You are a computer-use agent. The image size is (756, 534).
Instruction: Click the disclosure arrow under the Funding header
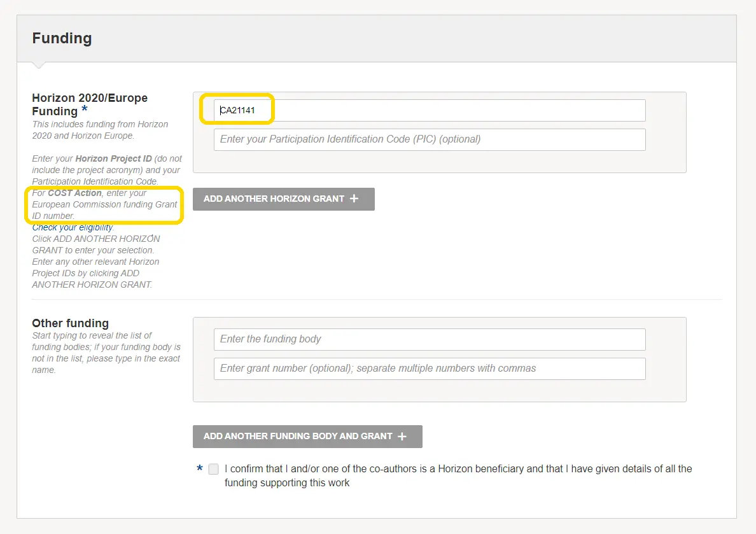coord(38,64)
